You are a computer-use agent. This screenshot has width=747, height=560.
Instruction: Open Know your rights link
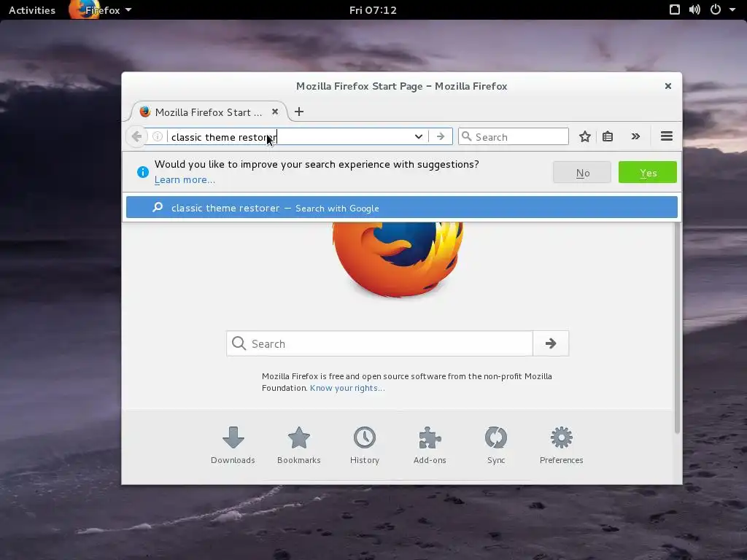coord(347,388)
